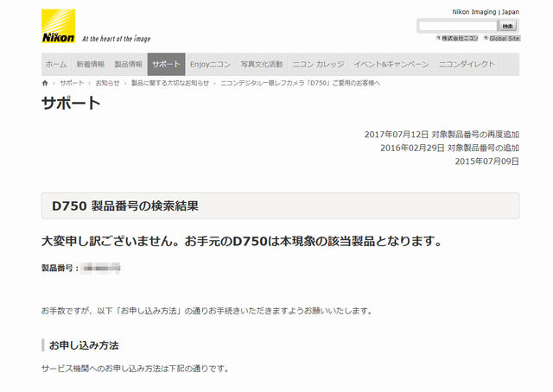The width and height of the screenshot is (553, 392).
Task: Click the large サポート page heading
Action: coord(71,104)
